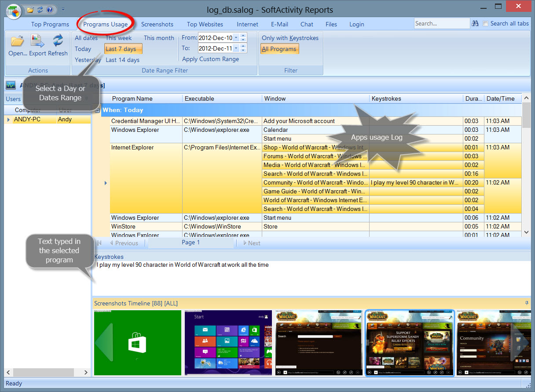This screenshot has height=392, width=535.
Task: Toggle the Last 7 days filter
Action: click(x=123, y=49)
